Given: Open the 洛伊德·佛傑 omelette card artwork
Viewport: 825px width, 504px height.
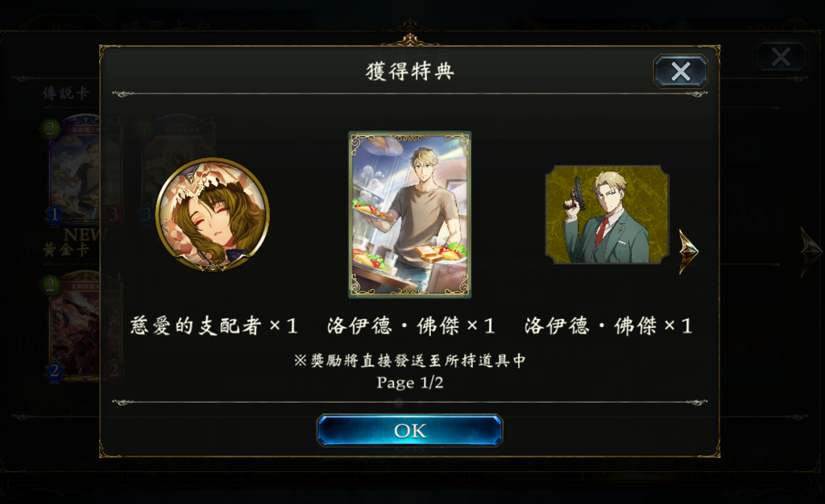Looking at the screenshot, I should [410, 214].
